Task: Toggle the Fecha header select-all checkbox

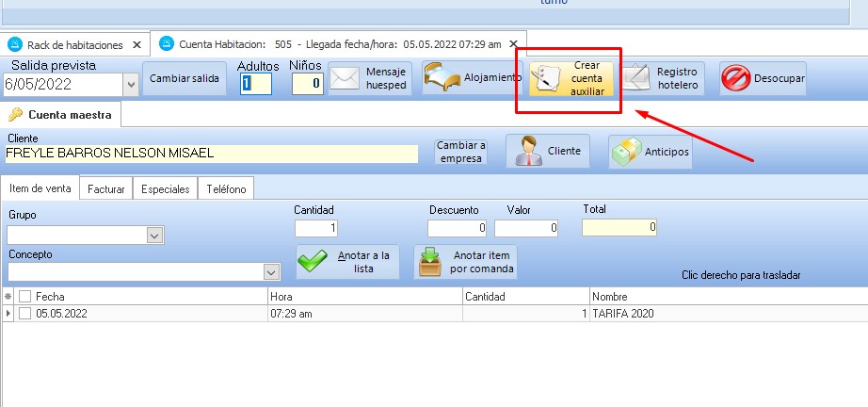Action: [x=25, y=296]
